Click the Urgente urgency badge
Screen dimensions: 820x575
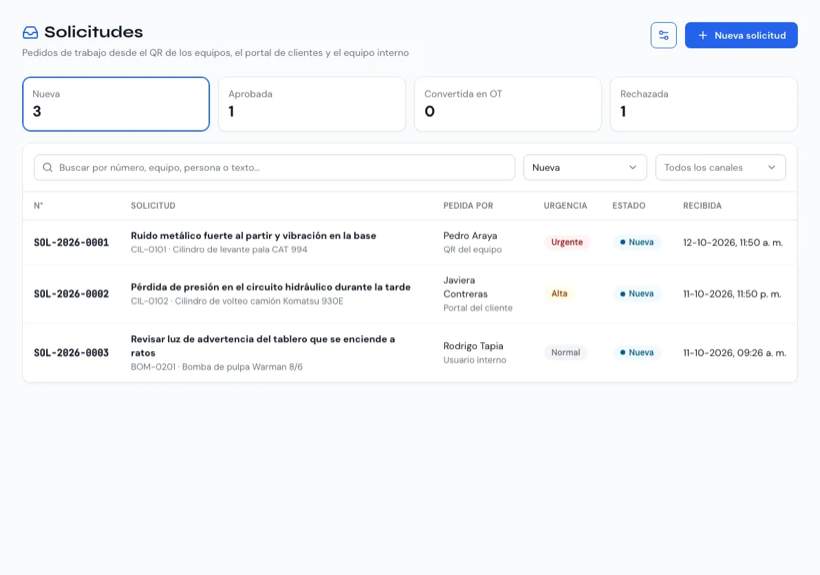567,243
